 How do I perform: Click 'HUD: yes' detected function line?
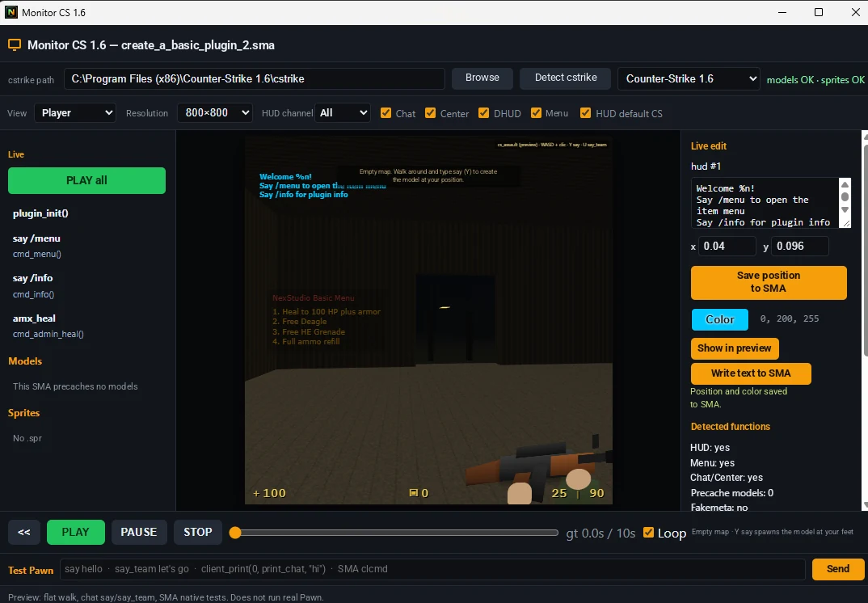click(x=710, y=448)
